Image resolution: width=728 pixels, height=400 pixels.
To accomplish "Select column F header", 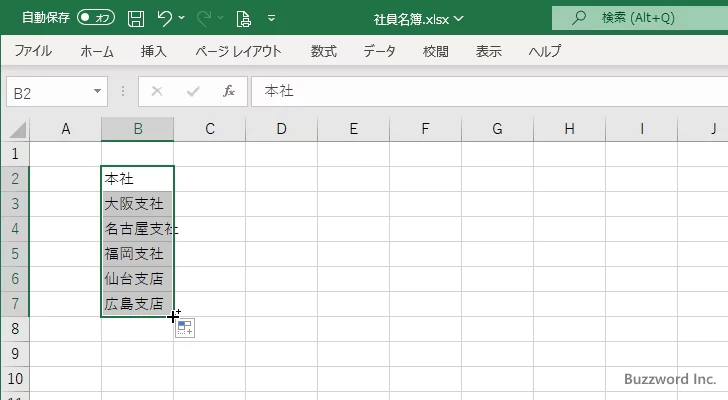I will click(425, 129).
